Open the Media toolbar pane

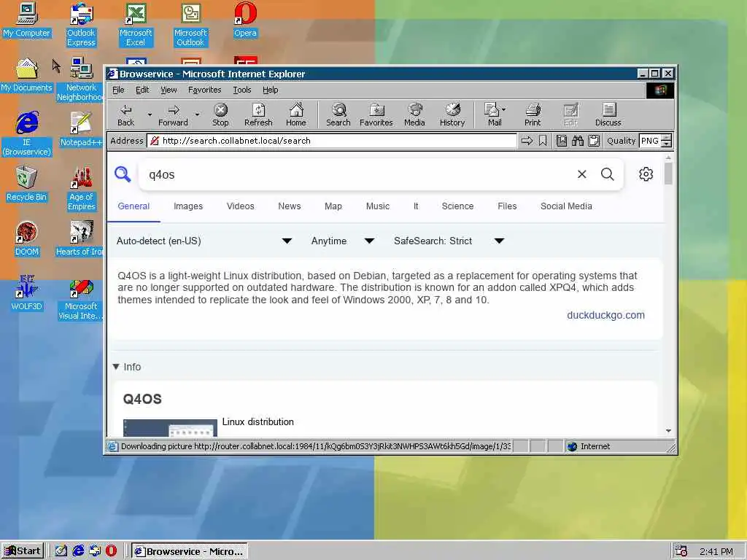[x=414, y=114]
